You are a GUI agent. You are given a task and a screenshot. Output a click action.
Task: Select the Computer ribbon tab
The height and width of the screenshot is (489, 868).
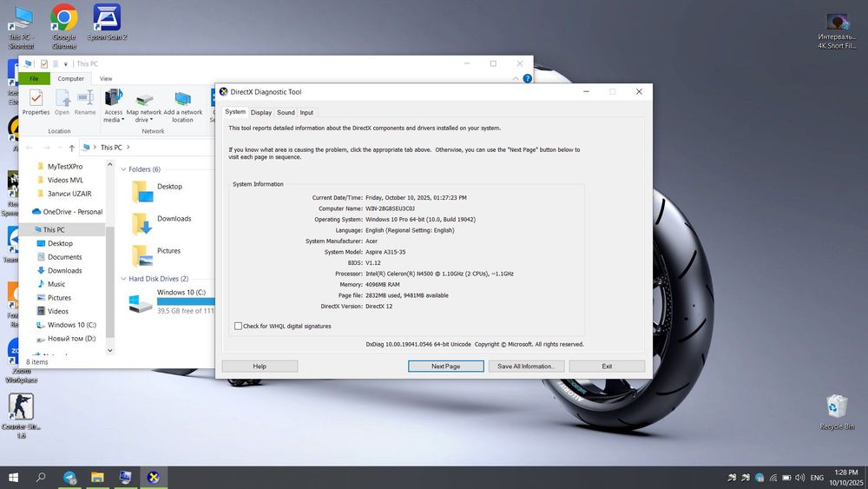coord(71,79)
